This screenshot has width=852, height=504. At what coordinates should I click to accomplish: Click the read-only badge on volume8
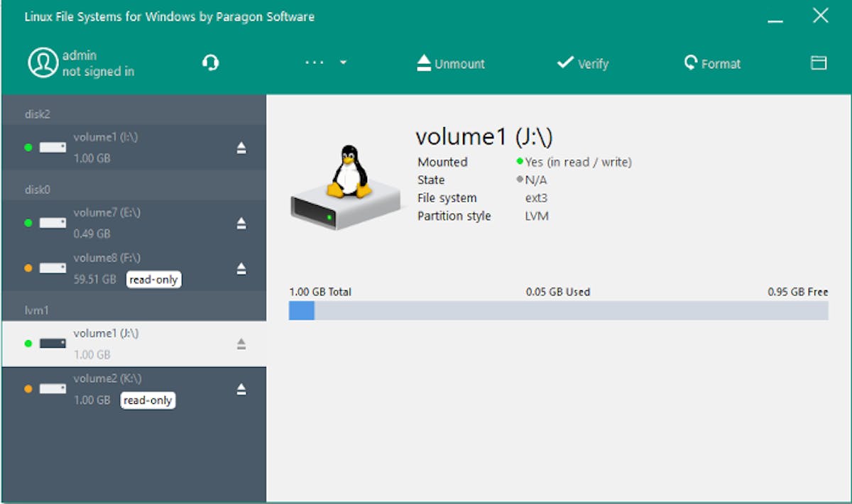pyautogui.click(x=153, y=279)
